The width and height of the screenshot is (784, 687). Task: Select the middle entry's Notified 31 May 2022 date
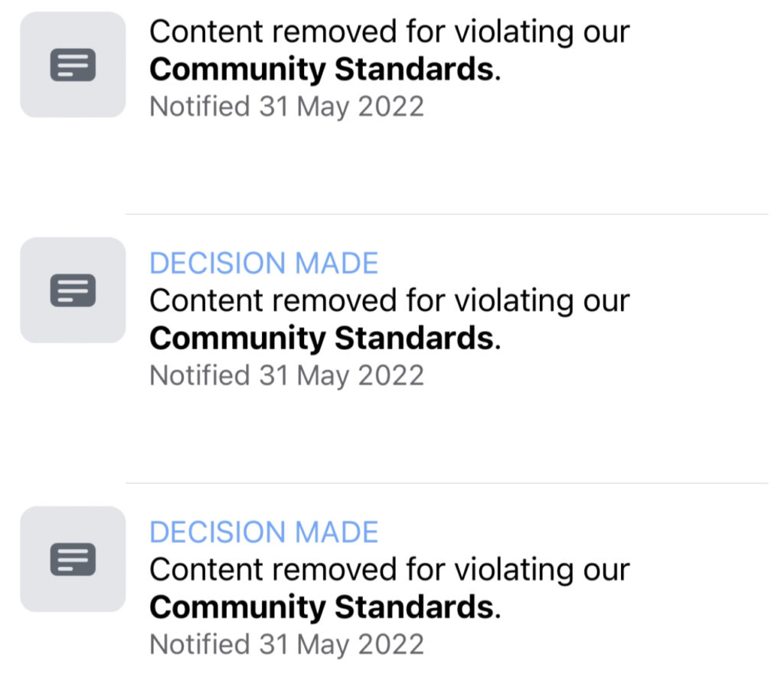coord(286,376)
